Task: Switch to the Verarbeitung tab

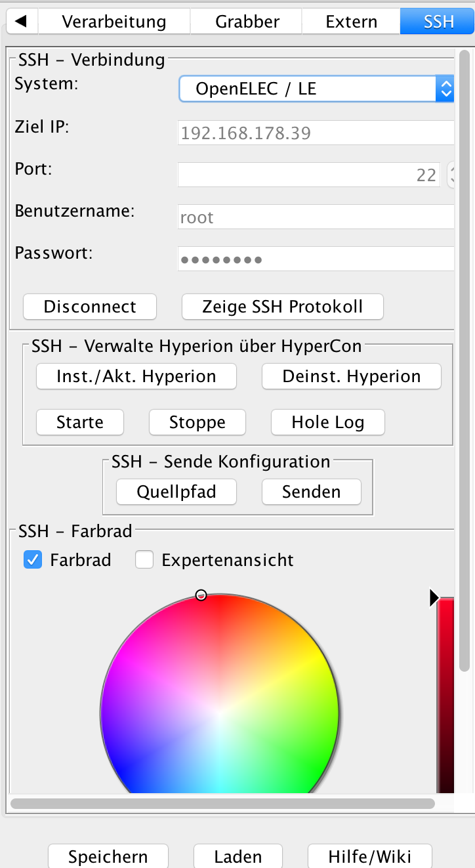Action: 114,22
